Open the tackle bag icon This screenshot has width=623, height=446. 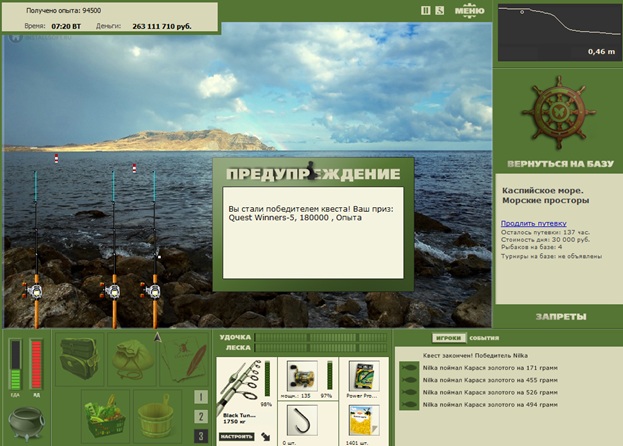coord(79,359)
